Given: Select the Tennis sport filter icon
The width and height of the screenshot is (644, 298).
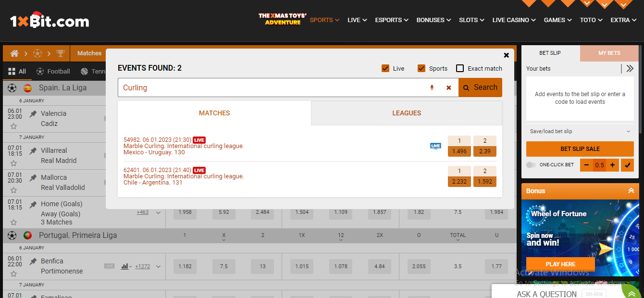Looking at the screenshot, I should [85, 71].
